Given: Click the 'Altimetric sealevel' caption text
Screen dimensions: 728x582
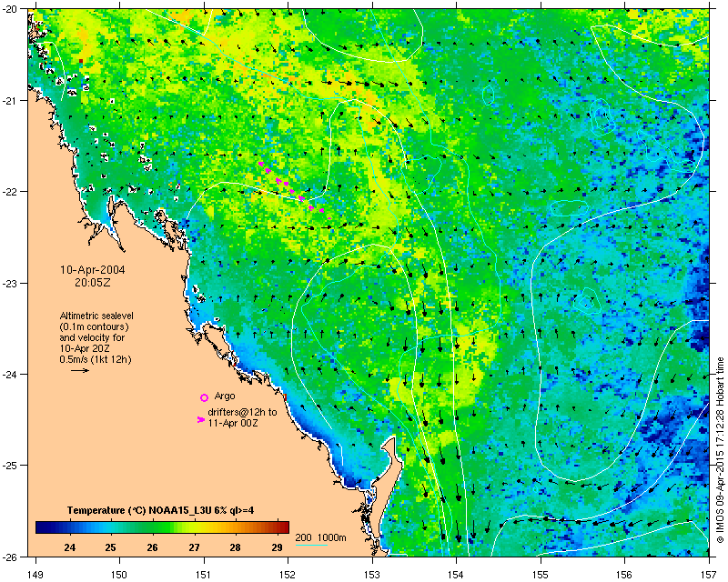Looking at the screenshot, I should point(96,316).
